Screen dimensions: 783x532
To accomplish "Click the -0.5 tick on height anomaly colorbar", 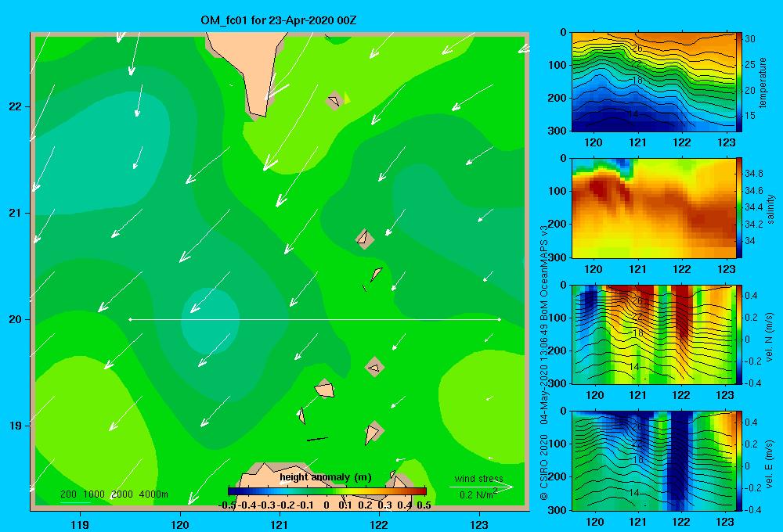I will [227, 505].
